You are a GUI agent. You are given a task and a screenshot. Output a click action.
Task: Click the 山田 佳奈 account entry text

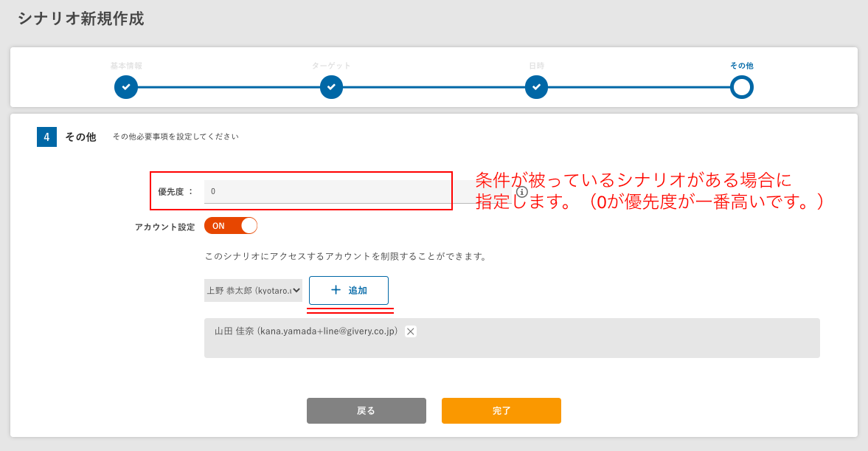pos(306,331)
